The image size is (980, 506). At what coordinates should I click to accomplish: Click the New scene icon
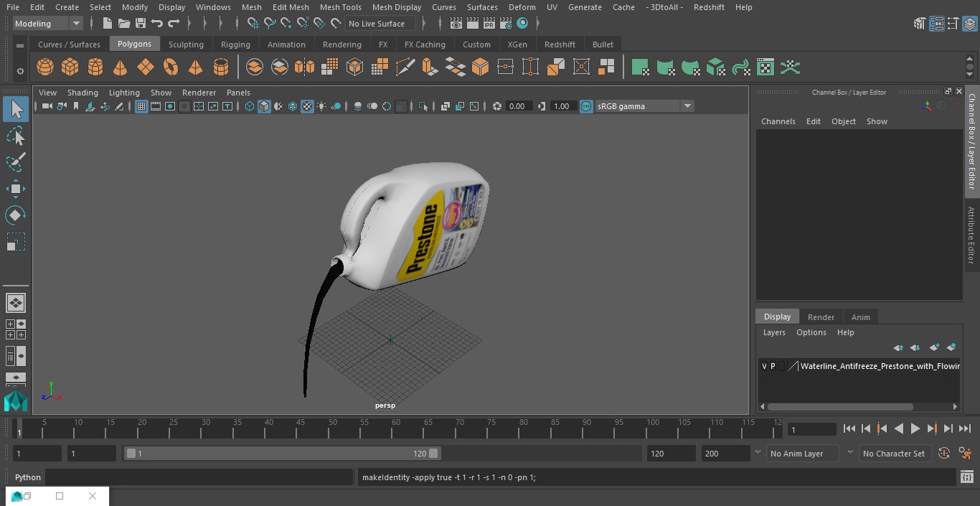[107, 24]
